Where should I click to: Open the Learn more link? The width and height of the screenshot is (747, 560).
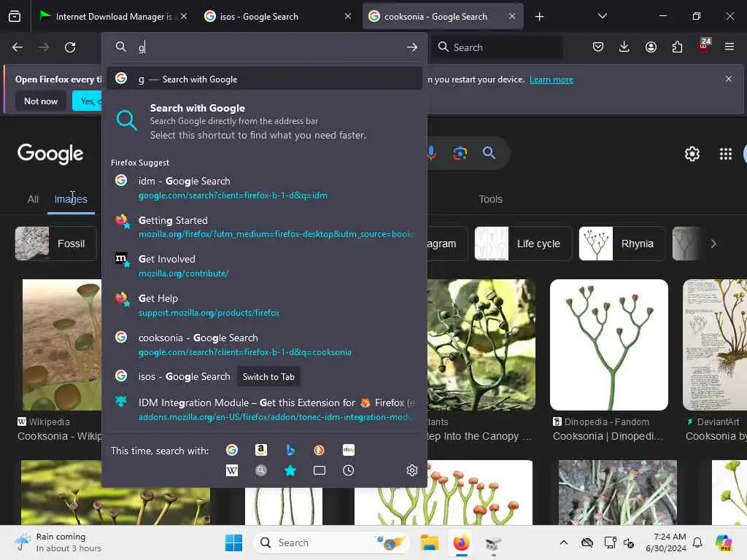point(551,79)
